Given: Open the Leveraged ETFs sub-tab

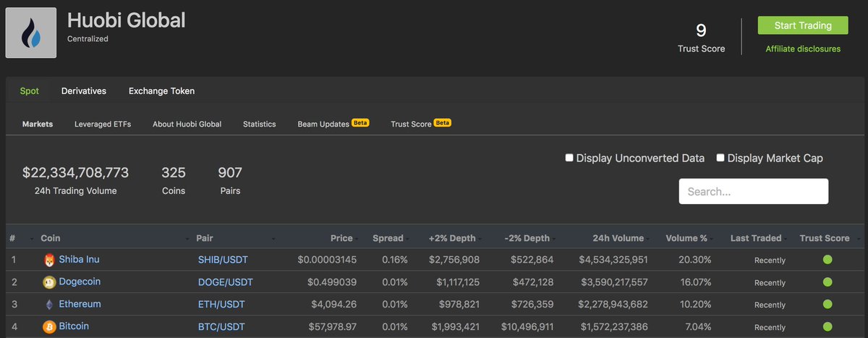Looking at the screenshot, I should point(103,124).
